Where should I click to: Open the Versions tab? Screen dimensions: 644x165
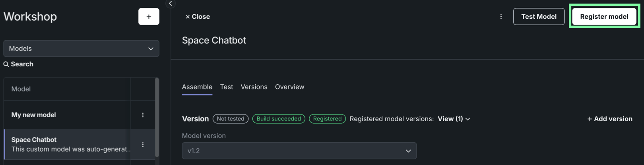click(x=254, y=87)
